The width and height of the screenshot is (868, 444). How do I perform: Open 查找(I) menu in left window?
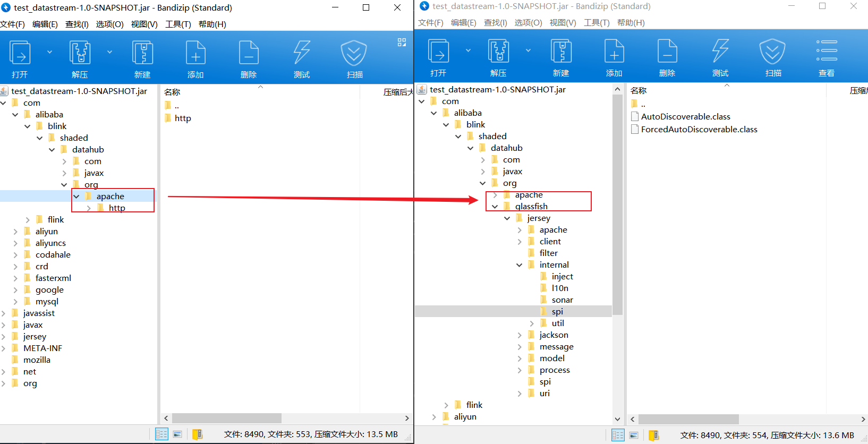(x=77, y=24)
